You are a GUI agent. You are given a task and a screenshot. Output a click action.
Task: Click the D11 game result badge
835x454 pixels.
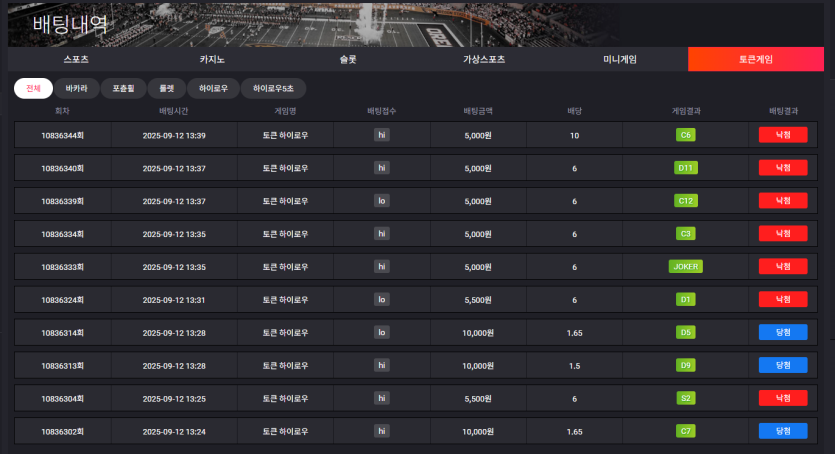pyautogui.click(x=686, y=168)
